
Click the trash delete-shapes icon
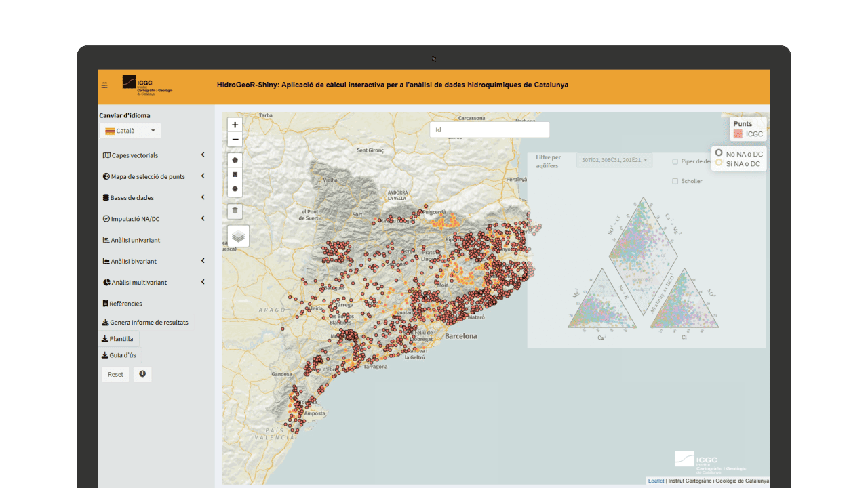[x=235, y=211]
